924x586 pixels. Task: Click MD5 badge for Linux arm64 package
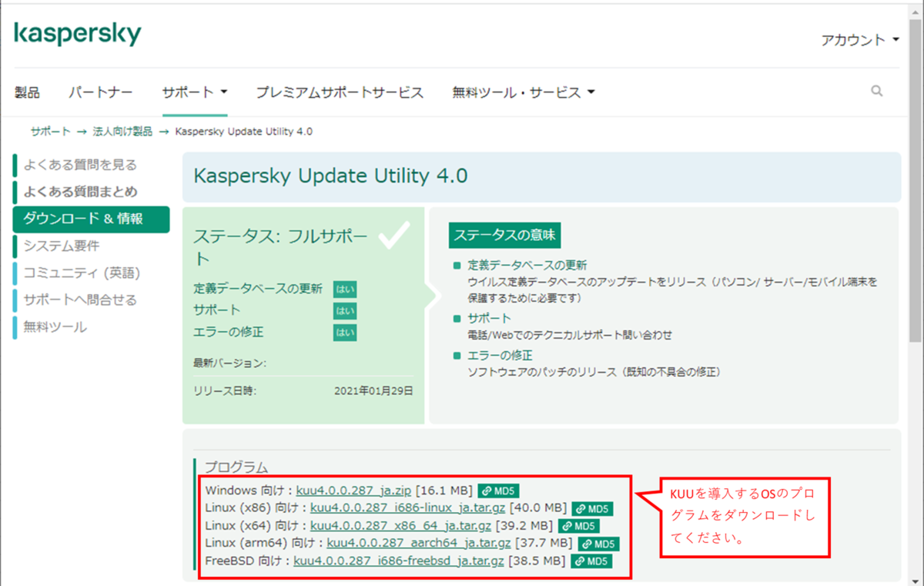(x=598, y=544)
